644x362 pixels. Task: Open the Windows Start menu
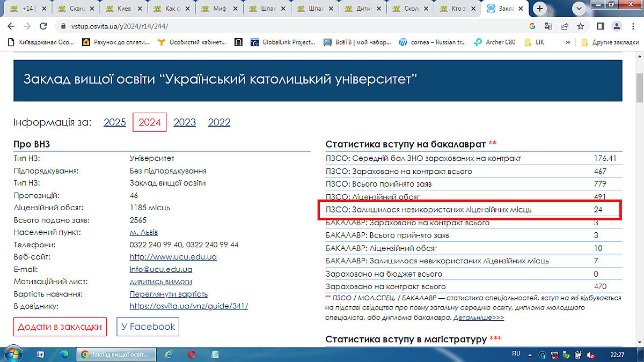(12, 354)
